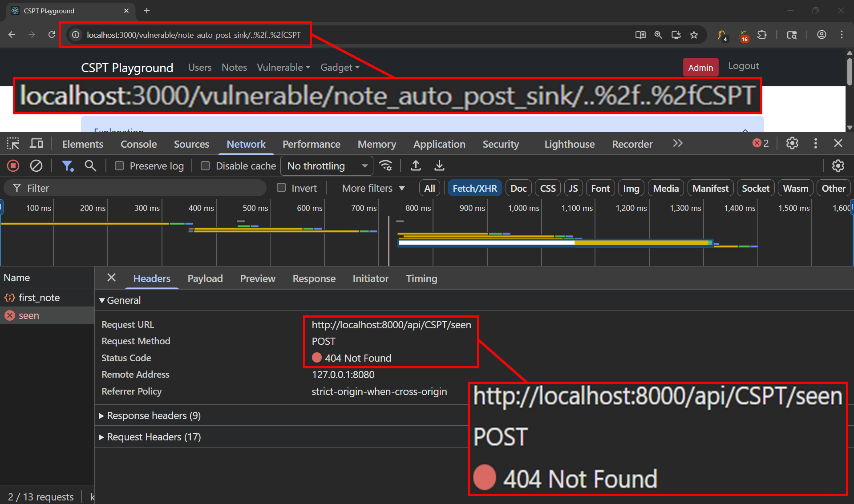854x504 pixels.
Task: Toggle the Img type filter
Action: (x=631, y=188)
